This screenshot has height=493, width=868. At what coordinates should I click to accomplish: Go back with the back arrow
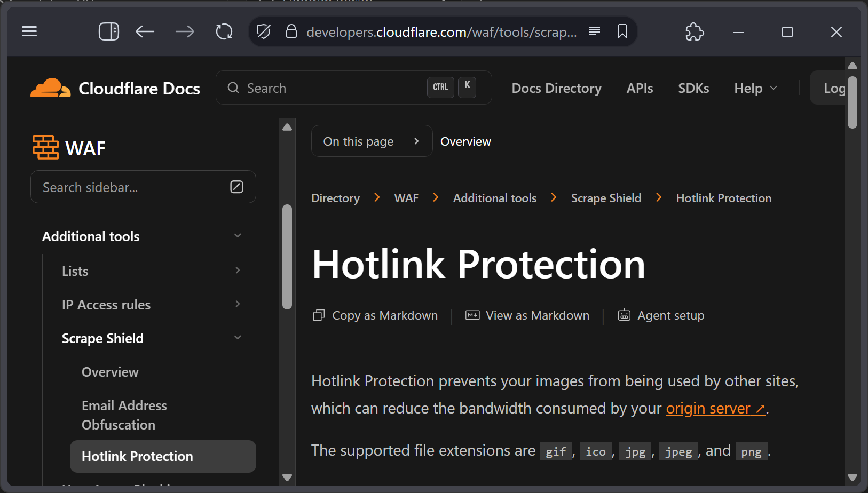coord(145,31)
